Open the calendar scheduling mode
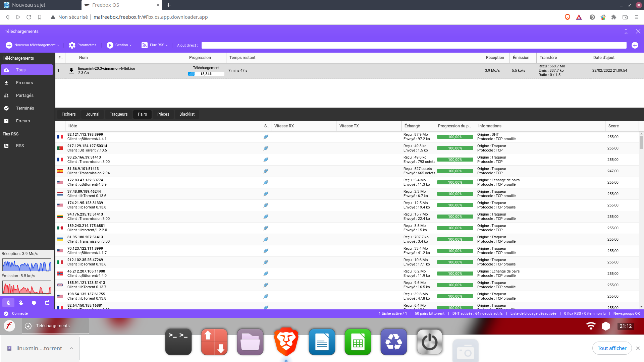 [x=47, y=303]
